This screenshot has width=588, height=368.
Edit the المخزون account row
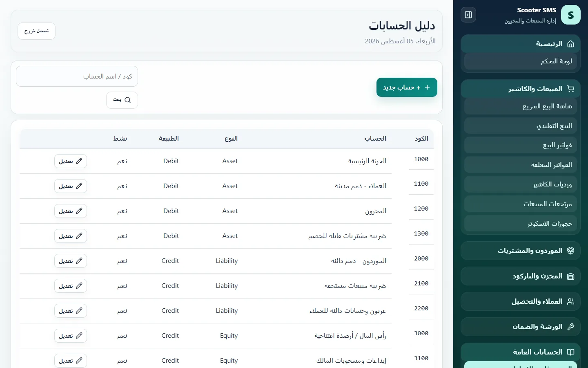coord(71,211)
